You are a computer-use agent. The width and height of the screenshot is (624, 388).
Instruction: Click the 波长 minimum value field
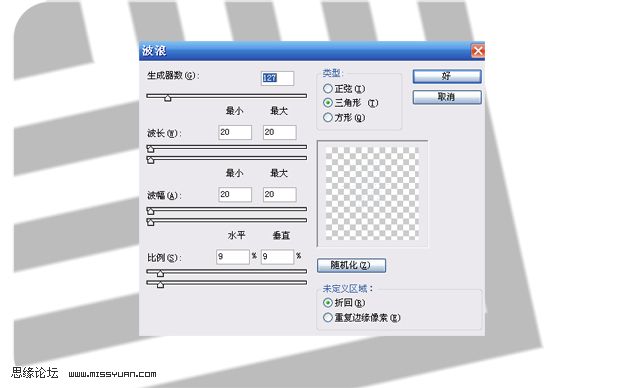(235, 132)
